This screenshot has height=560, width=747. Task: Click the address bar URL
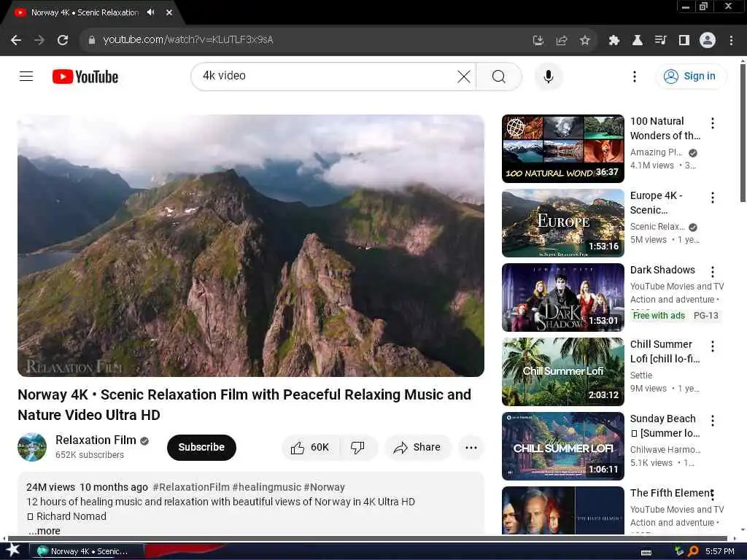pyautogui.click(x=188, y=40)
